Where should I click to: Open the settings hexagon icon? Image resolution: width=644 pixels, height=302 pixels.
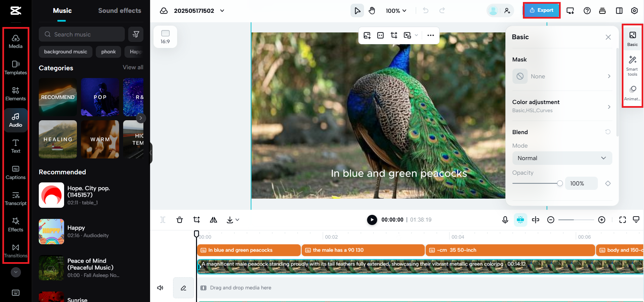point(634,11)
